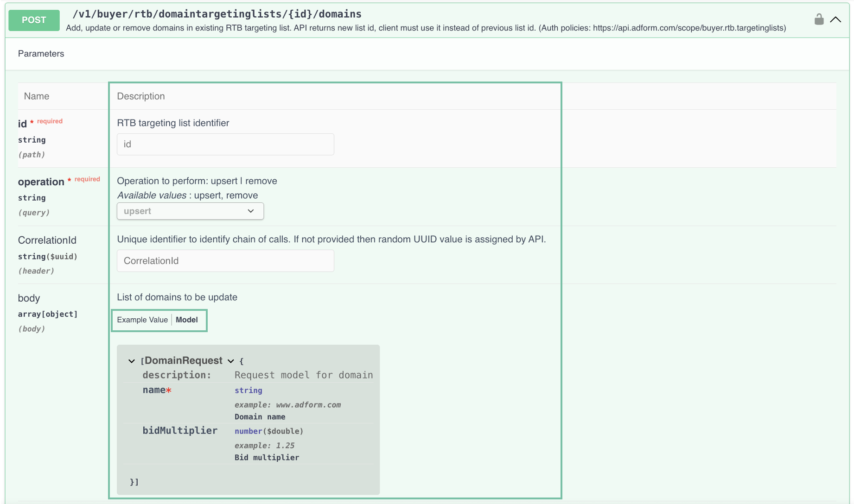The height and width of the screenshot is (504, 854).
Task: Click the array[object] type label
Action: pyautogui.click(x=48, y=314)
